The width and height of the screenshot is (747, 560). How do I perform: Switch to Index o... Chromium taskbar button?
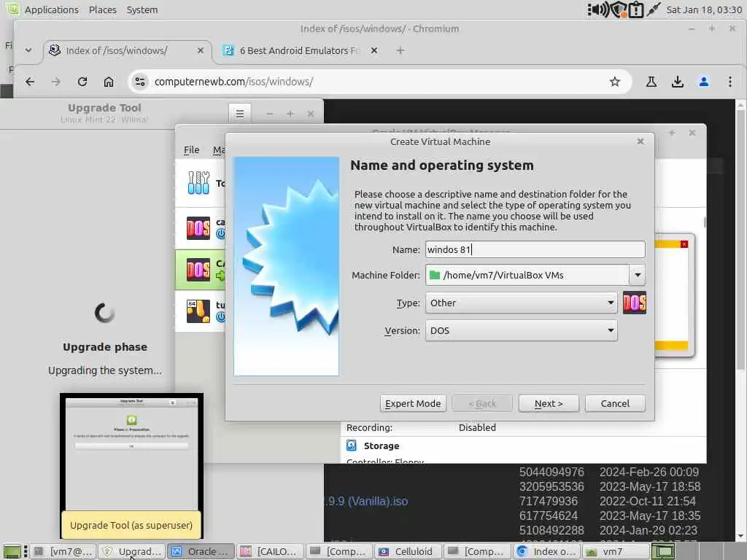(546, 551)
